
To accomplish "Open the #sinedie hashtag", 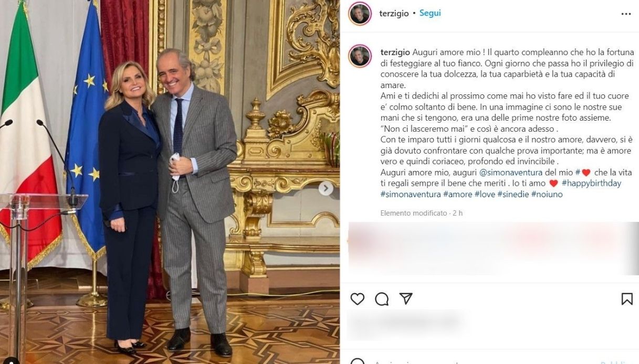I will point(513,195).
